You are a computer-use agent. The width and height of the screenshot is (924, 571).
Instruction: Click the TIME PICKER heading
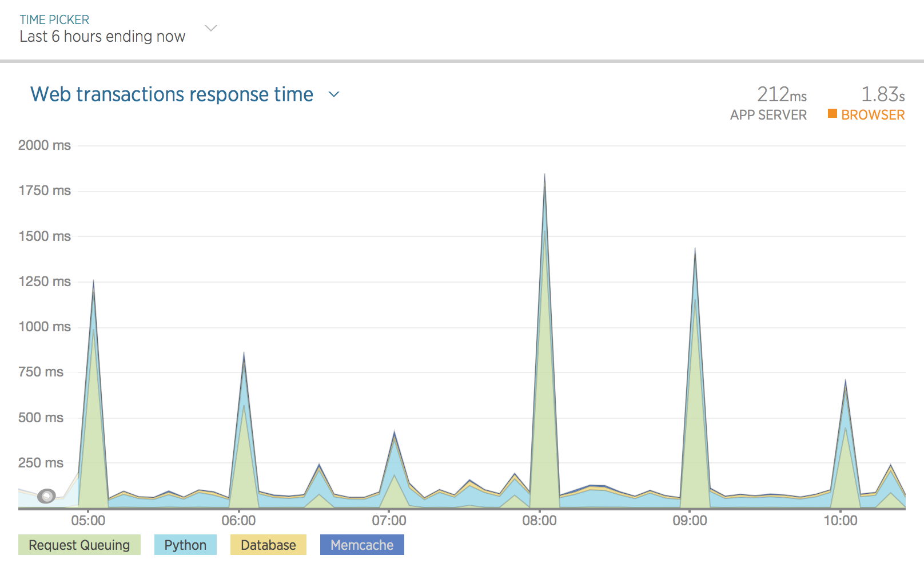[x=54, y=19]
